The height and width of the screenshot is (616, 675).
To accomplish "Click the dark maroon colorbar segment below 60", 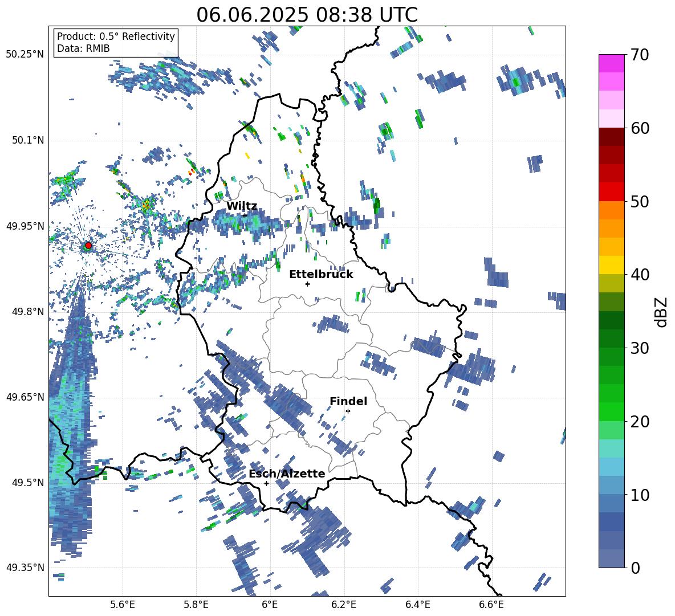I will 611,137.
